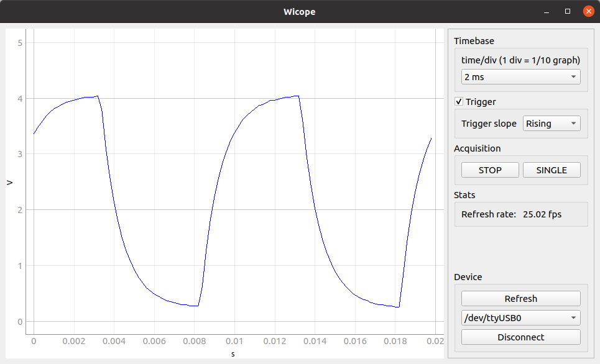Trigger a SINGLE acquisition capture
The height and width of the screenshot is (364, 600).
pos(552,170)
